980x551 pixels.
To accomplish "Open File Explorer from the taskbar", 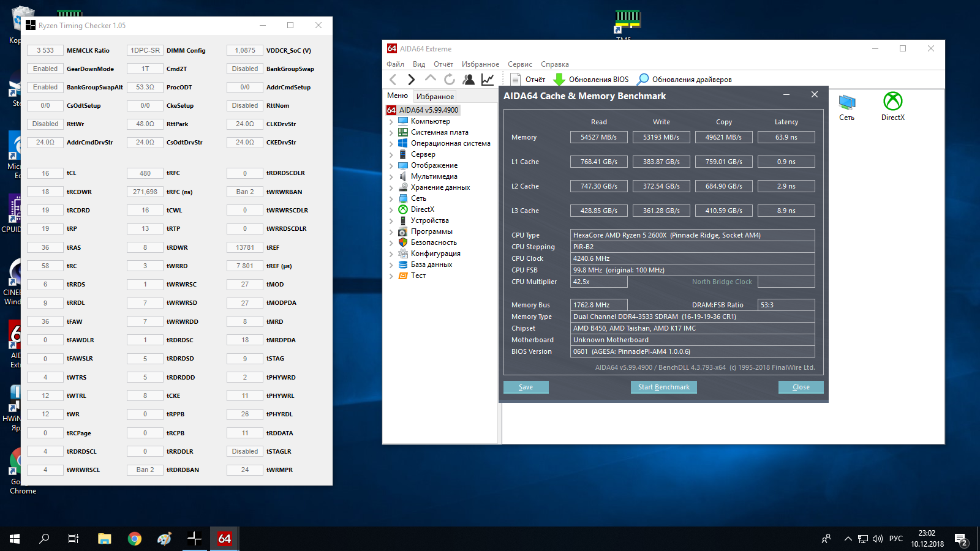I will coord(105,539).
